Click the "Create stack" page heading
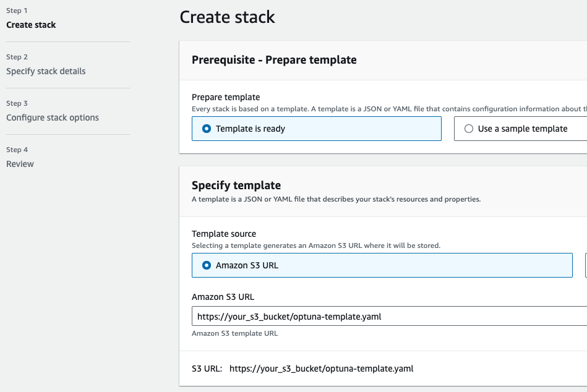The height and width of the screenshot is (392, 587). pyautogui.click(x=227, y=17)
